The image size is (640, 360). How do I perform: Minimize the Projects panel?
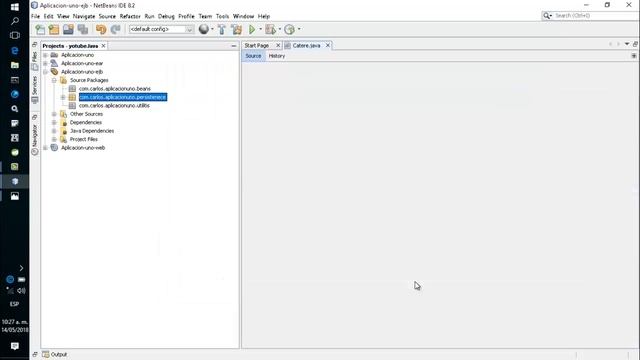click(234, 46)
